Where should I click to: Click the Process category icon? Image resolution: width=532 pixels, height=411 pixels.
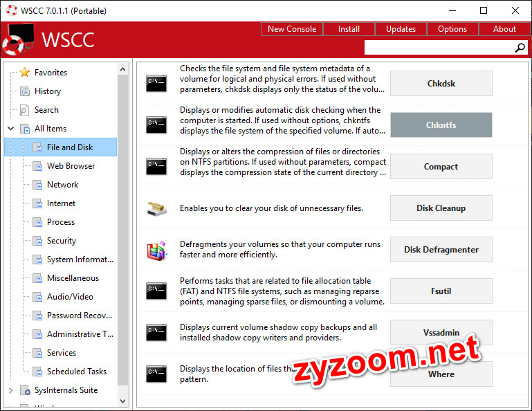tap(37, 222)
